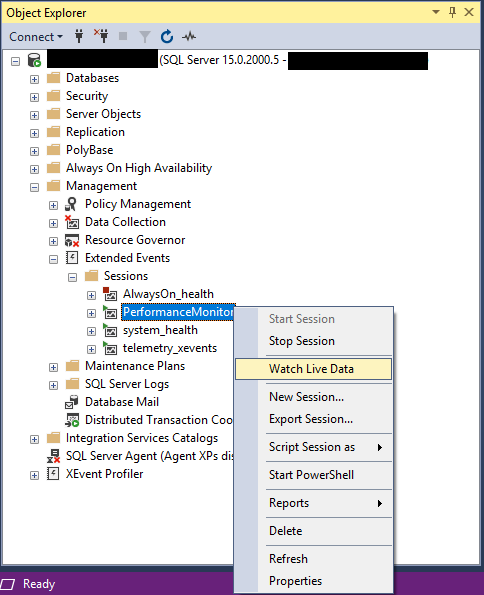Expand the Replication node
Viewport: 484px width, 595px height.
coord(35,133)
